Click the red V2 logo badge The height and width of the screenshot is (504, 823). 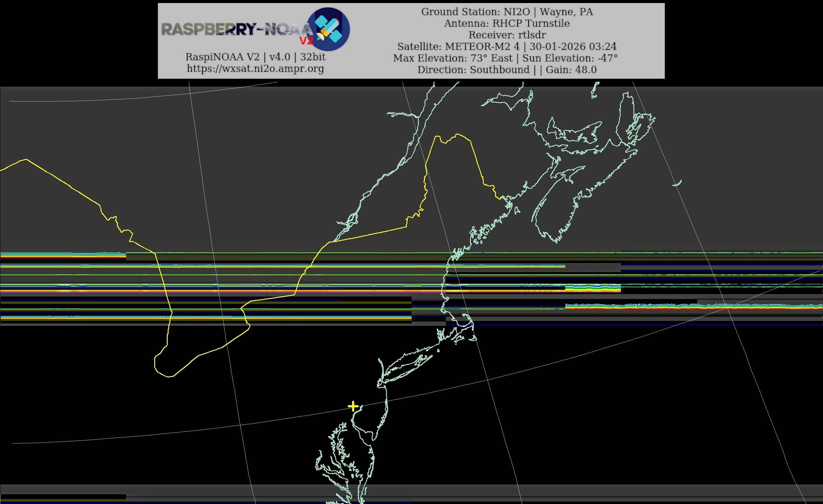306,41
